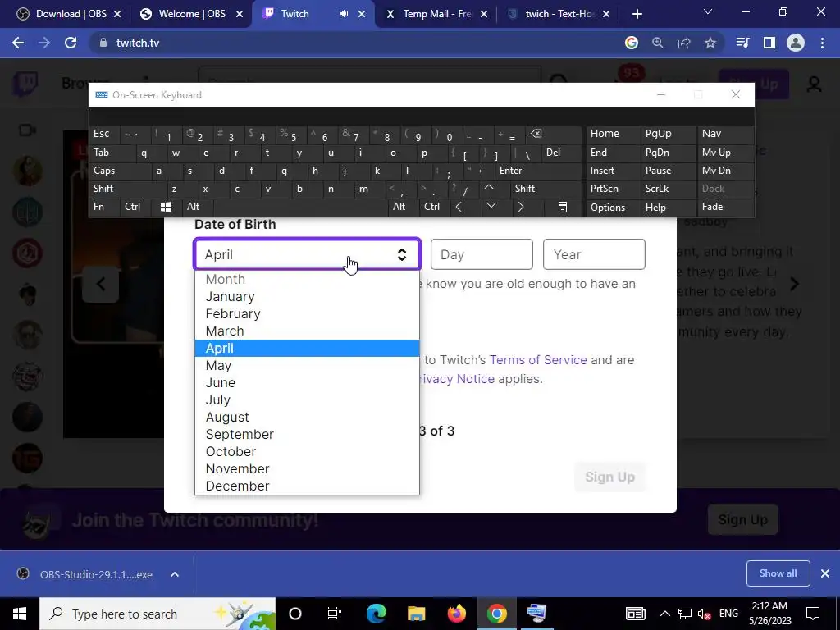
Task: Open Chrome share page icon
Action: [684, 43]
